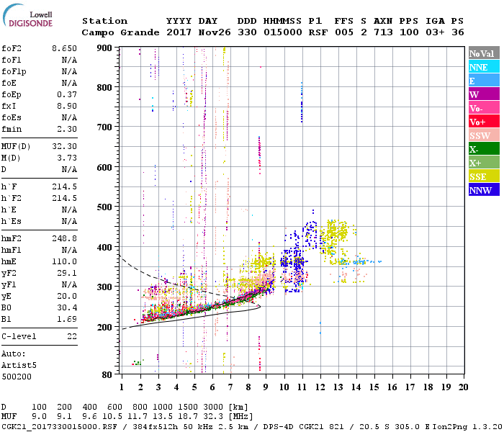This screenshot has width=504, height=432.
Task: Select the NNW blue legend swatch
Action: (484, 190)
